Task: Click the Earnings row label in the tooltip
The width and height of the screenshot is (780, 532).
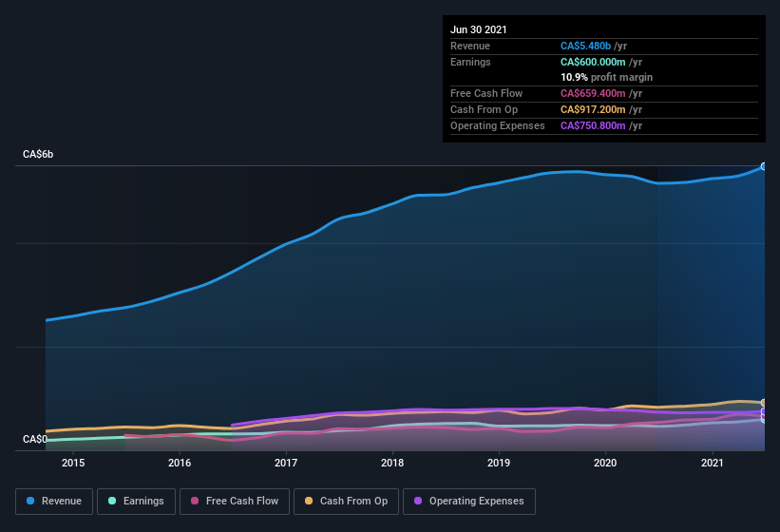Action: tap(470, 62)
